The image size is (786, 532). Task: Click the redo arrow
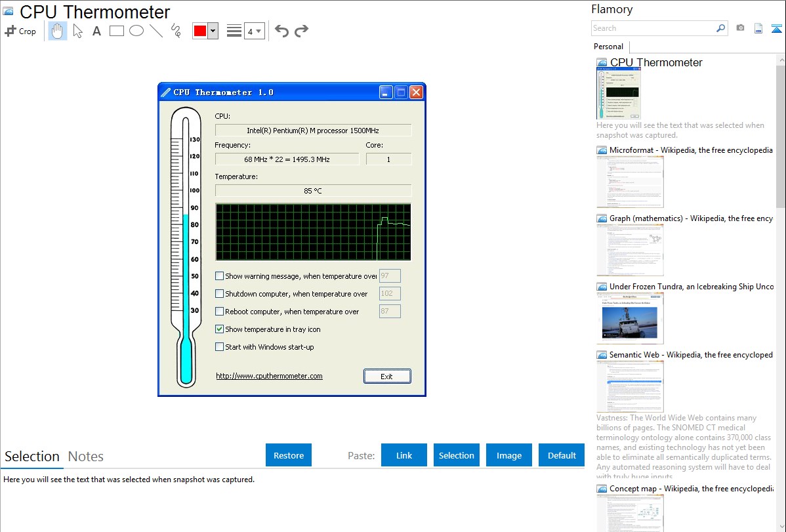click(x=301, y=31)
